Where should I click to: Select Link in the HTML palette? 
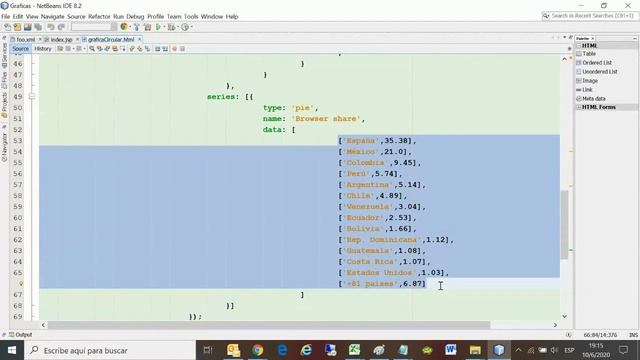pos(587,90)
